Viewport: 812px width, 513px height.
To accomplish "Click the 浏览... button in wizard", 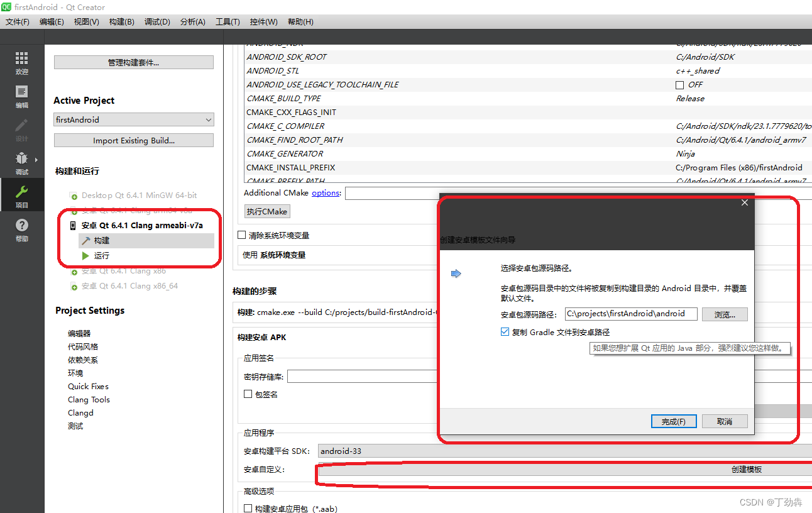I will [x=725, y=314].
